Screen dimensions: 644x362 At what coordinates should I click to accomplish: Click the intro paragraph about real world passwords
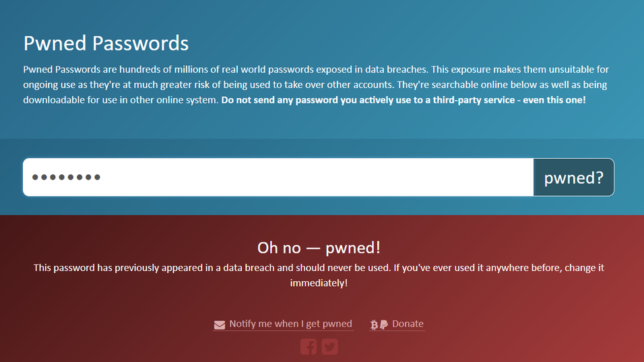pos(316,85)
